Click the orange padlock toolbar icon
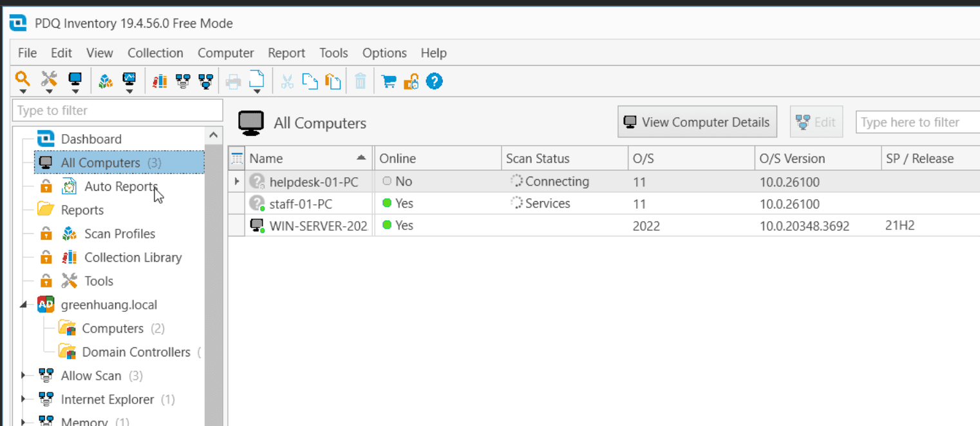The image size is (980, 426). tap(411, 81)
